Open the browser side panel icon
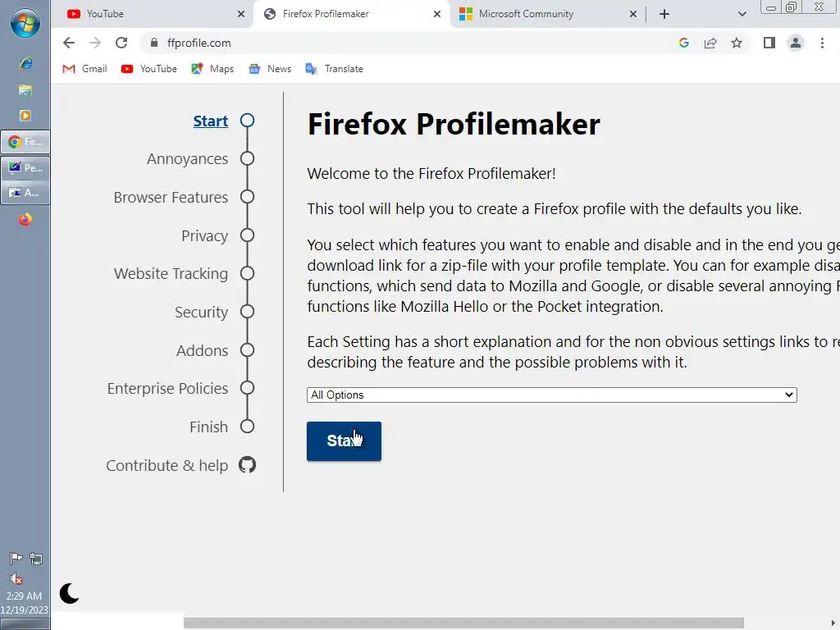Screen dimensions: 840x630 769,43
